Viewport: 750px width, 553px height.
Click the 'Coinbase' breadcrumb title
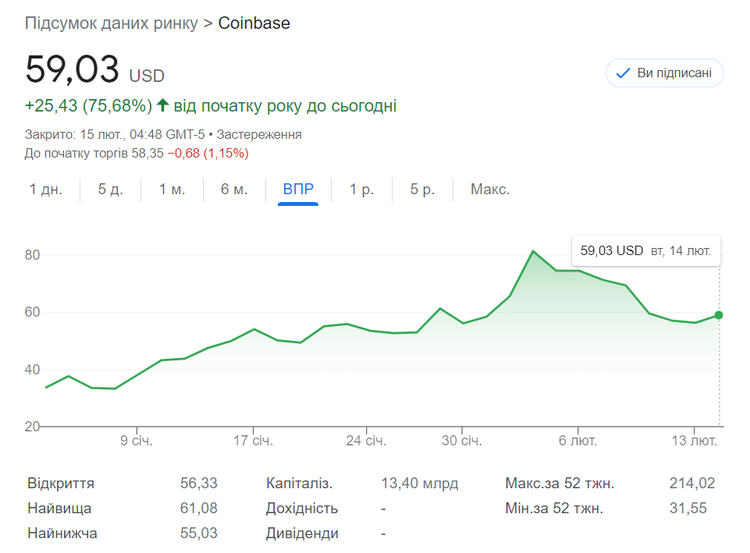(254, 23)
